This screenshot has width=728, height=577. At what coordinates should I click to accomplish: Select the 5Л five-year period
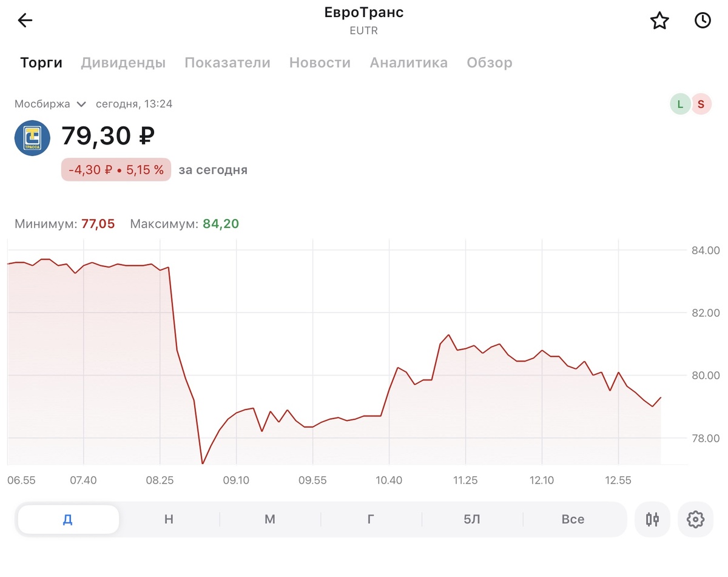pos(472,519)
